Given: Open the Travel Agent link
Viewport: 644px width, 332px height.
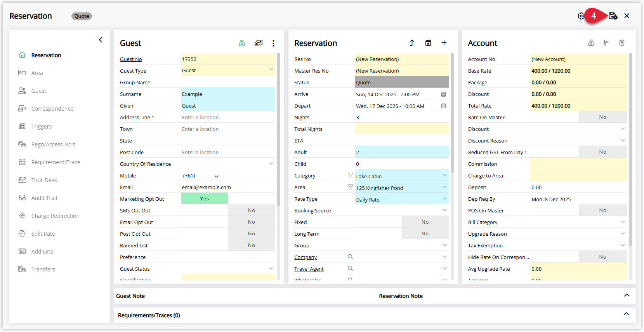Looking at the screenshot, I should pyautogui.click(x=309, y=269).
